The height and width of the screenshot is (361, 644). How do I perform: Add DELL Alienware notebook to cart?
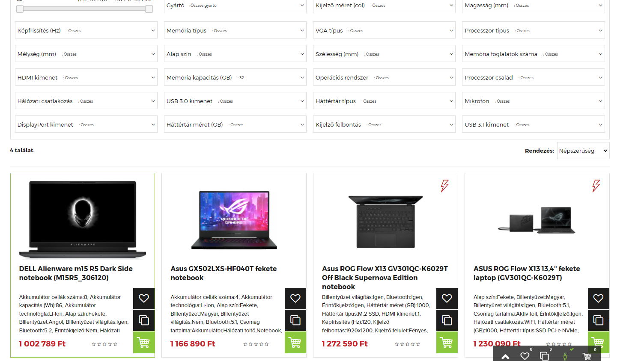click(144, 343)
